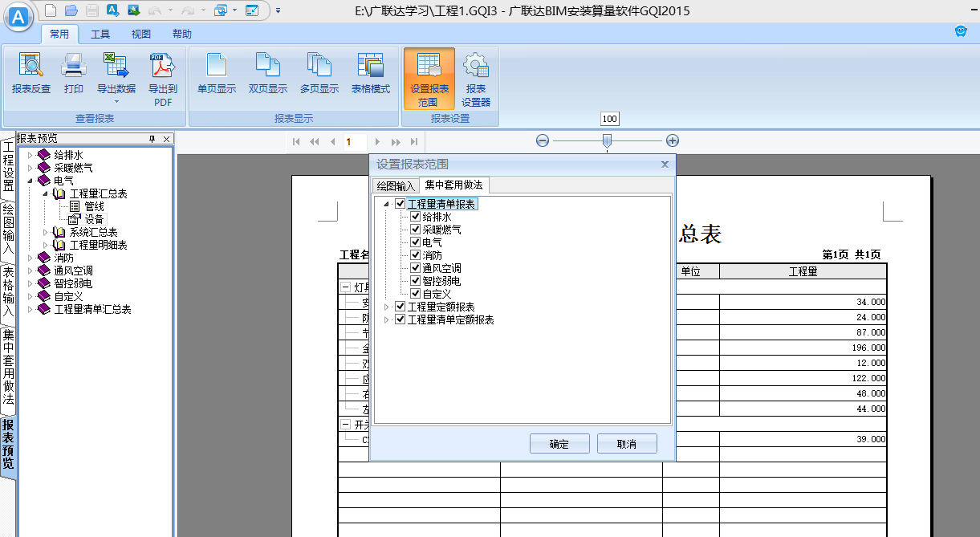Expand the 给排水 node in report tree
Image resolution: width=980 pixels, height=537 pixels.
click(x=30, y=155)
